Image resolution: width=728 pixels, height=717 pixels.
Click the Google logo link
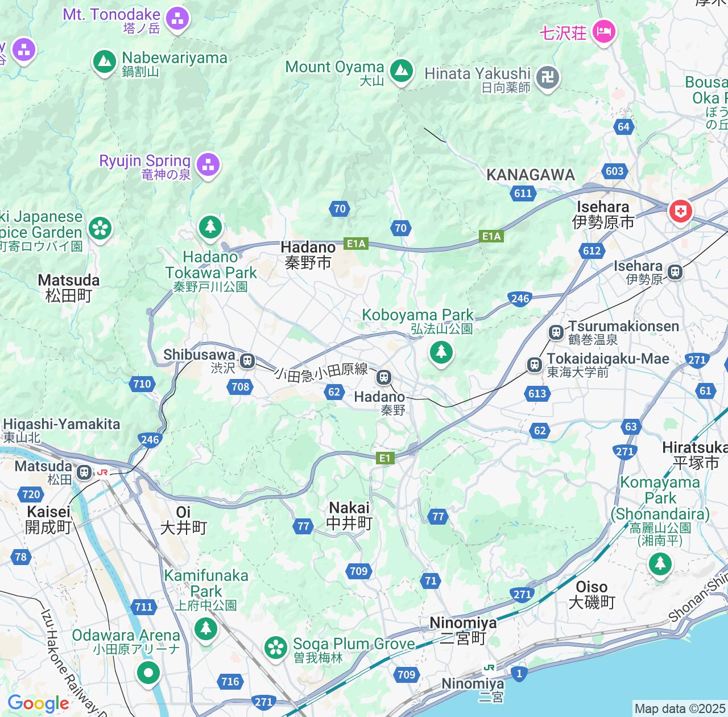[38, 704]
